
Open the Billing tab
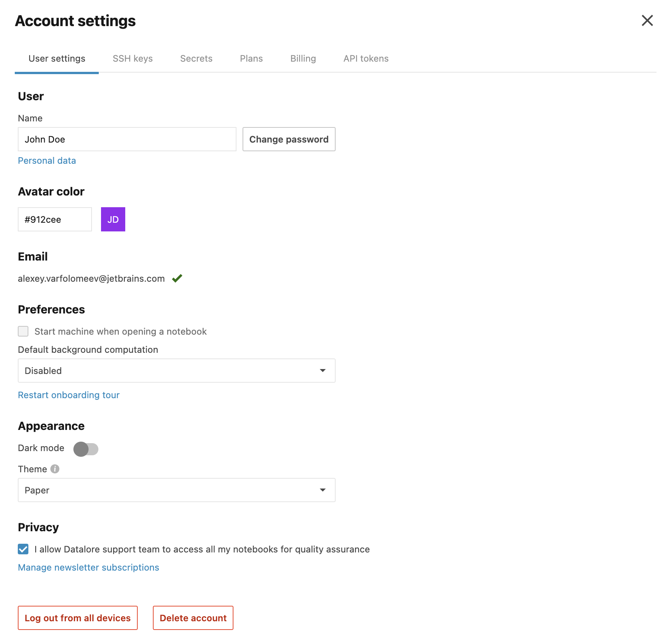pos(303,59)
